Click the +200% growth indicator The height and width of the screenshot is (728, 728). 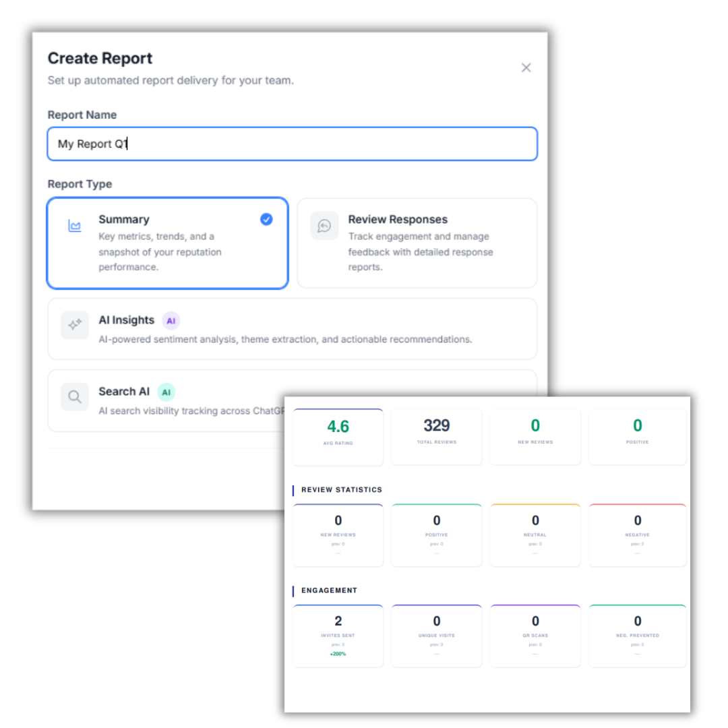point(338,654)
